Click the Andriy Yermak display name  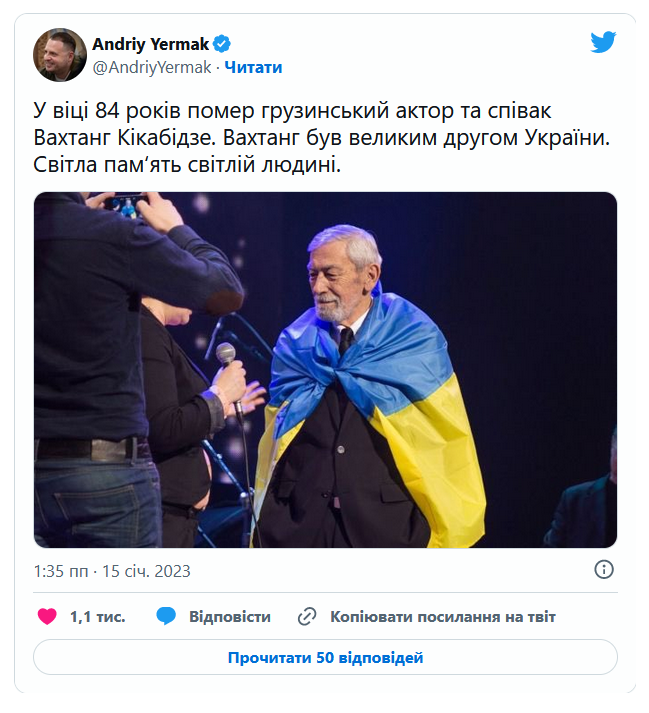coord(151,44)
